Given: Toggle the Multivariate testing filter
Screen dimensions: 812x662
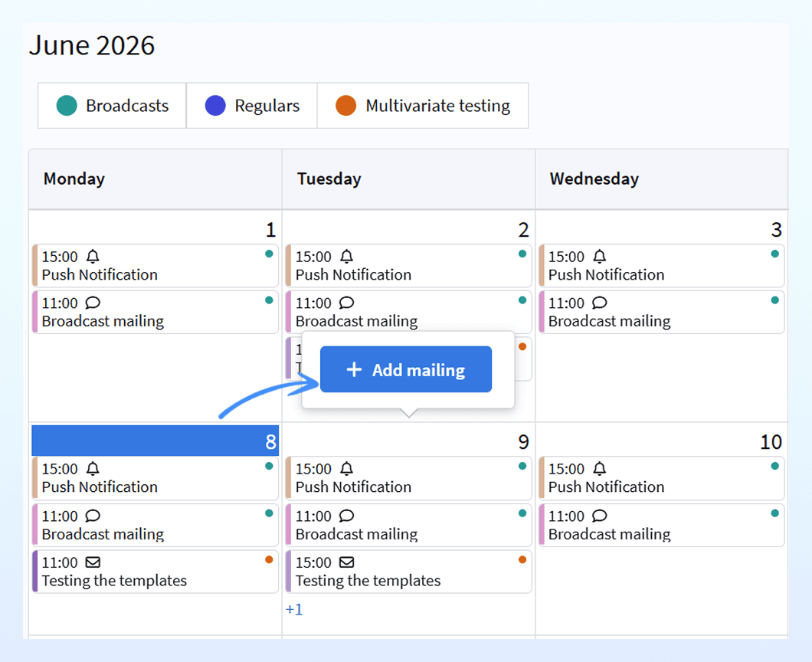Looking at the screenshot, I should coord(423,106).
